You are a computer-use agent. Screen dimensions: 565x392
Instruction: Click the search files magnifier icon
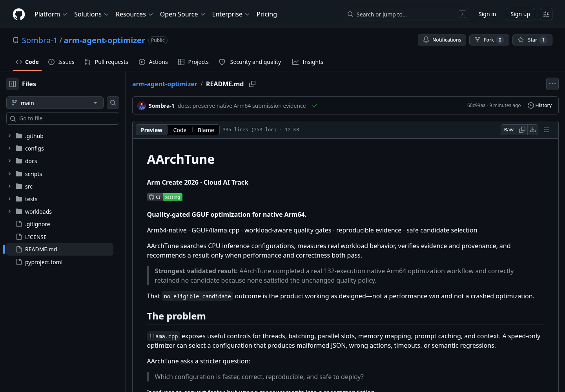coord(113,103)
